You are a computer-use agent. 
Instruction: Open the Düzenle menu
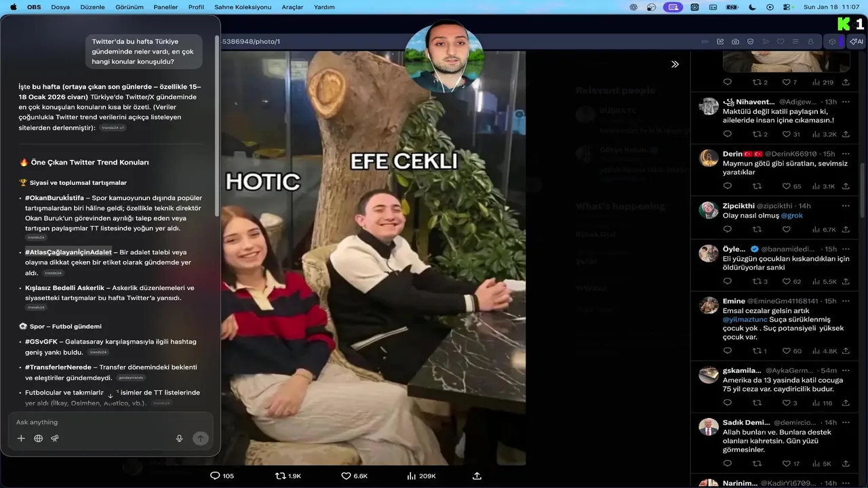(92, 7)
